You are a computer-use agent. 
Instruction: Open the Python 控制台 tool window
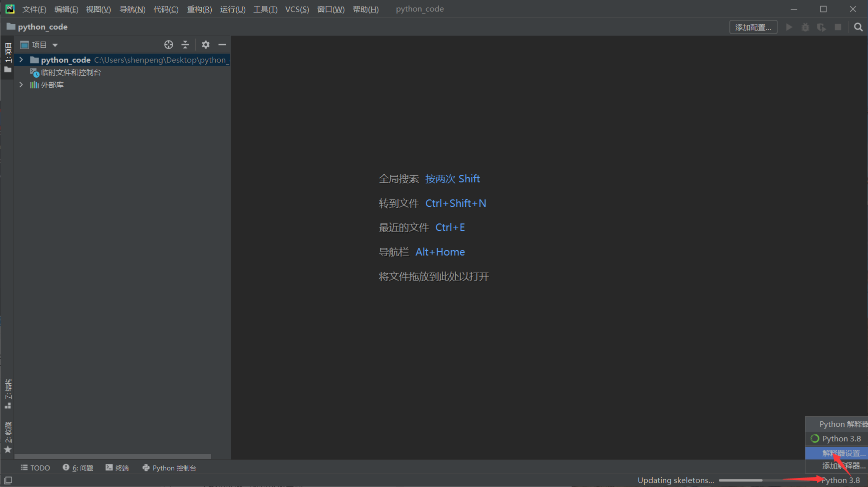click(x=169, y=467)
